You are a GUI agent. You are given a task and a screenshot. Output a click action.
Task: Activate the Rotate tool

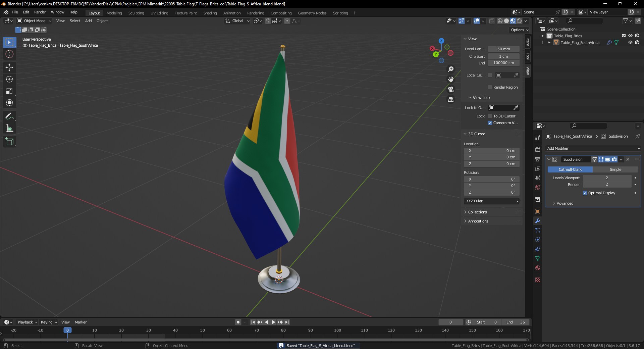[9, 79]
